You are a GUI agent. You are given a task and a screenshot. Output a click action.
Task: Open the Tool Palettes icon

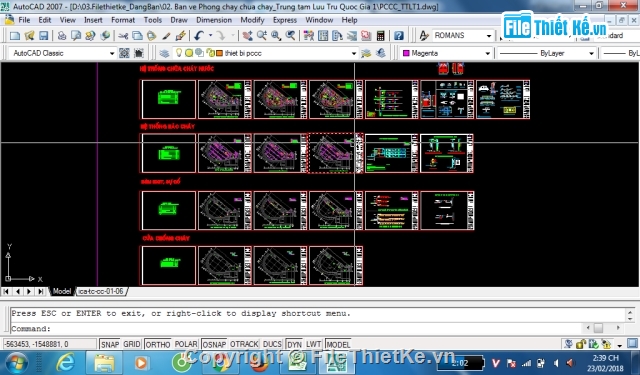click(338, 36)
